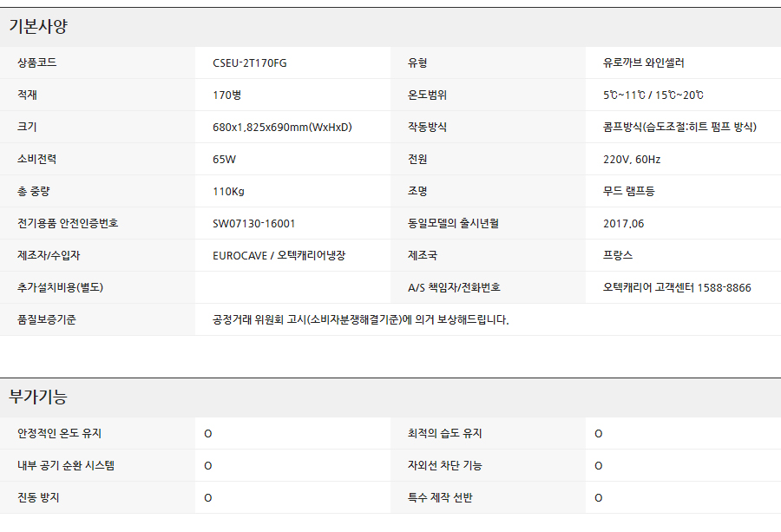Click the 무드 램프등 lighting value

pyautogui.click(x=629, y=192)
